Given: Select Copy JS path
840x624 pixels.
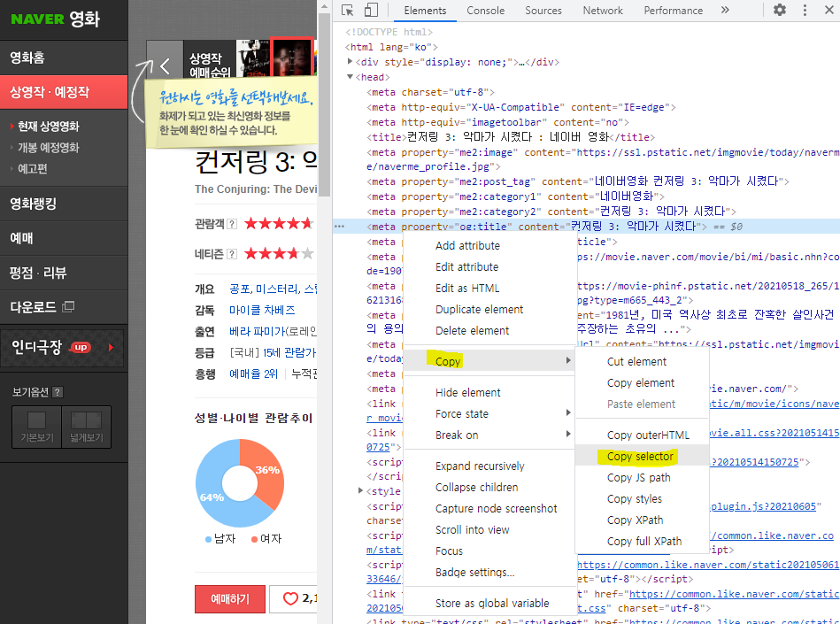Looking at the screenshot, I should pos(638,478).
